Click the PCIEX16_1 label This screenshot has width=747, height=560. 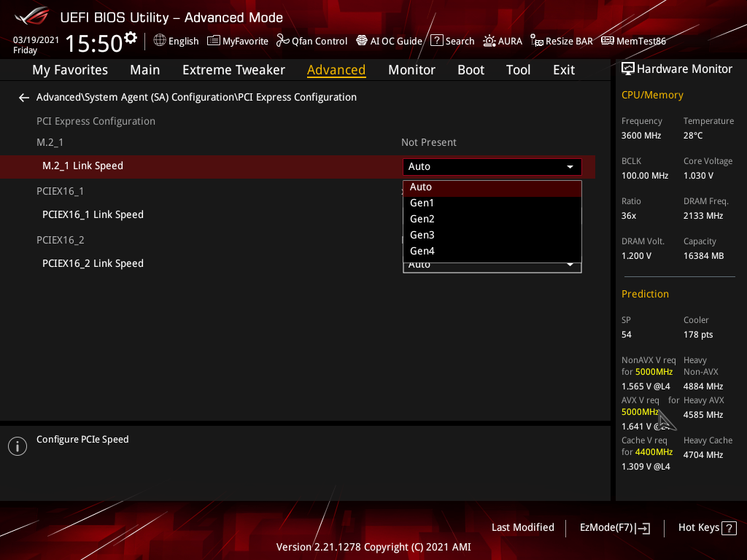(x=60, y=192)
